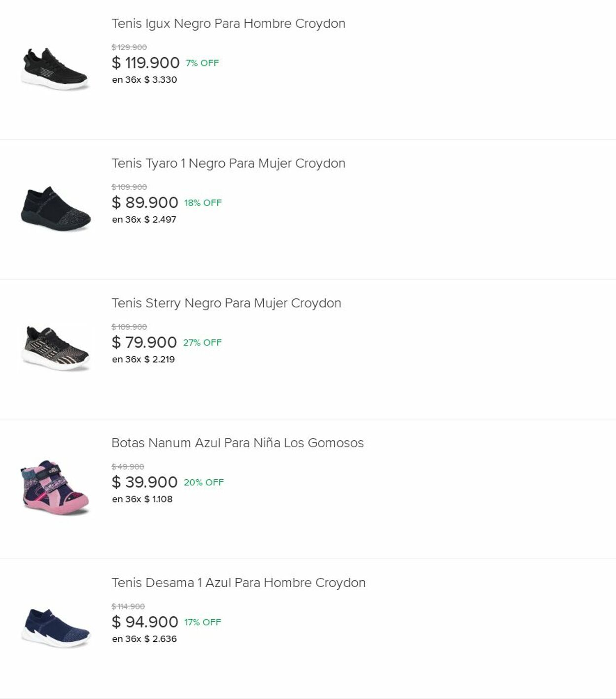
Task: Click the $ 119.900 price
Action: click(145, 63)
